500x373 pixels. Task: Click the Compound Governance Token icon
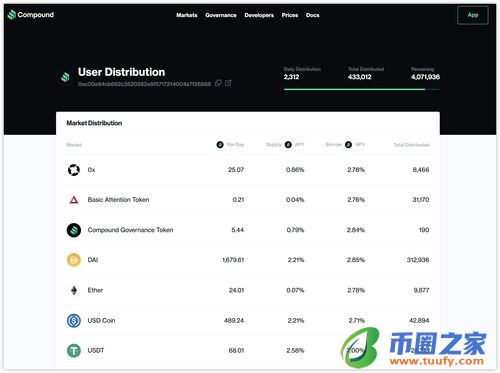pos(74,230)
